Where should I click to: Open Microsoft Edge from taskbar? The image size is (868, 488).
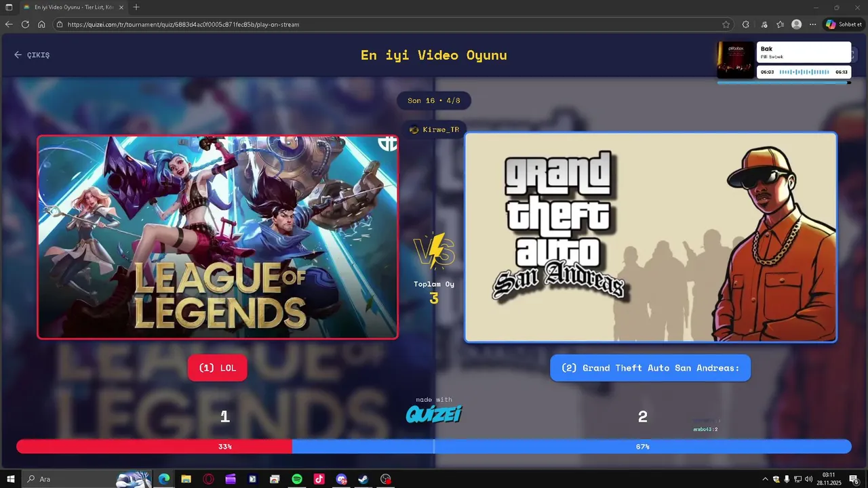(163, 479)
